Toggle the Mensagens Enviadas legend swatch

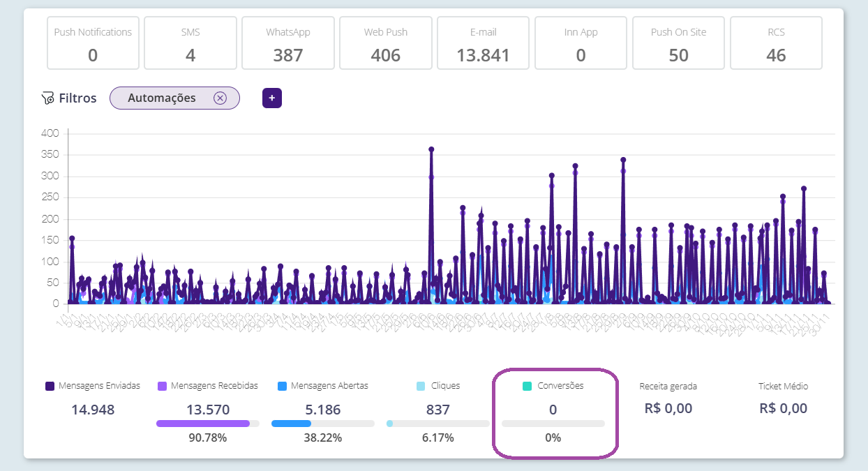50,386
